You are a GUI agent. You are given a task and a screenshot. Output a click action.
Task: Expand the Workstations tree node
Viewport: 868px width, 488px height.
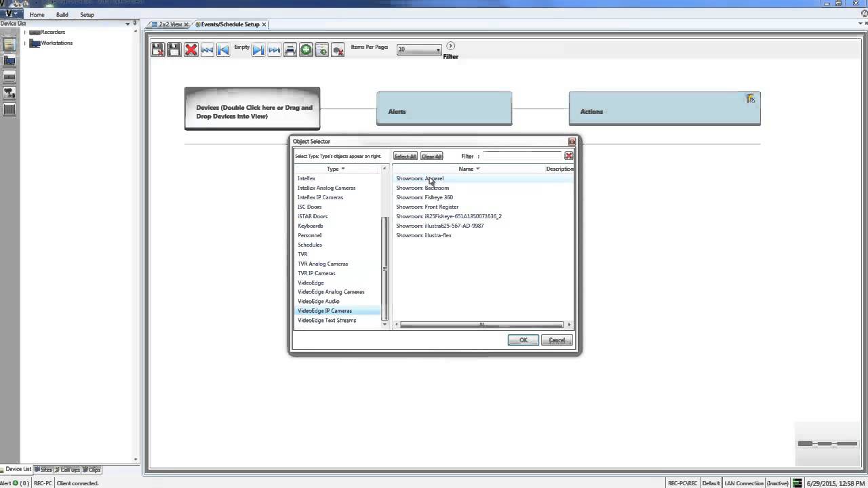tap(25, 43)
